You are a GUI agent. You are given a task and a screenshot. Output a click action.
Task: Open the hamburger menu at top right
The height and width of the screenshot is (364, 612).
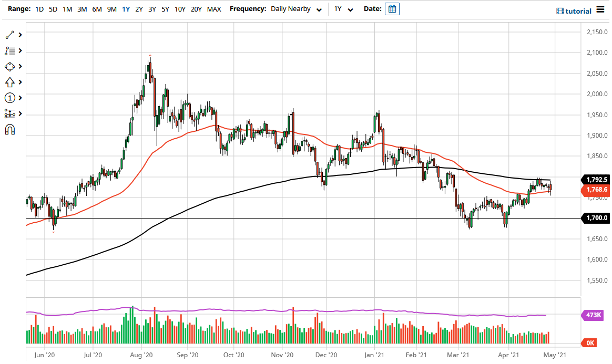tap(600, 9)
